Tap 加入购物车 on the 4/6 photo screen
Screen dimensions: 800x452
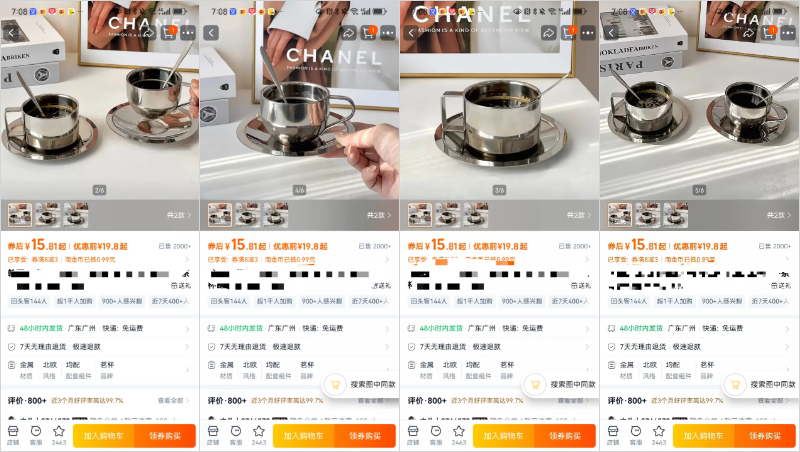[x=304, y=436]
